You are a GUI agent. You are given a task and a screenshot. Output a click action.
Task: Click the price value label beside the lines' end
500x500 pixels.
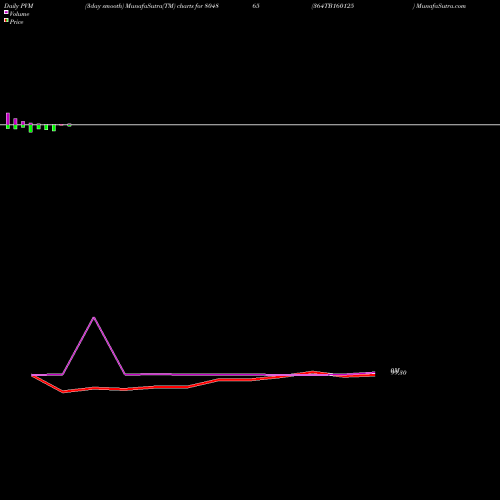398,372
